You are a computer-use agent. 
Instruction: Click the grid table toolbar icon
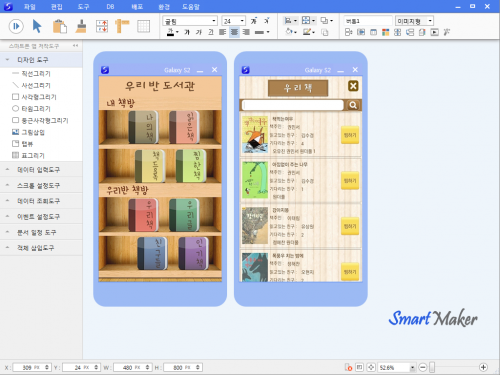pos(143,26)
